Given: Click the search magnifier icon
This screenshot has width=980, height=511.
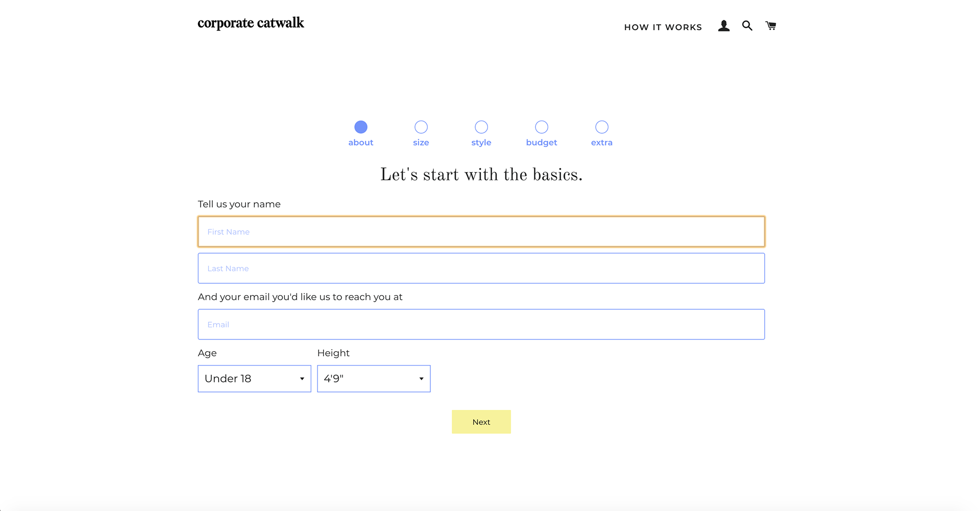Looking at the screenshot, I should (x=747, y=26).
